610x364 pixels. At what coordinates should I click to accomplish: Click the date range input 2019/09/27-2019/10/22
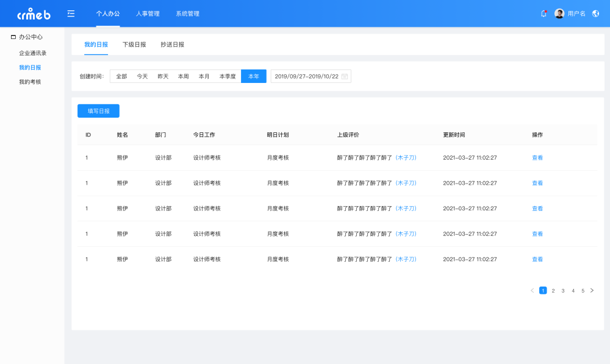tap(311, 76)
